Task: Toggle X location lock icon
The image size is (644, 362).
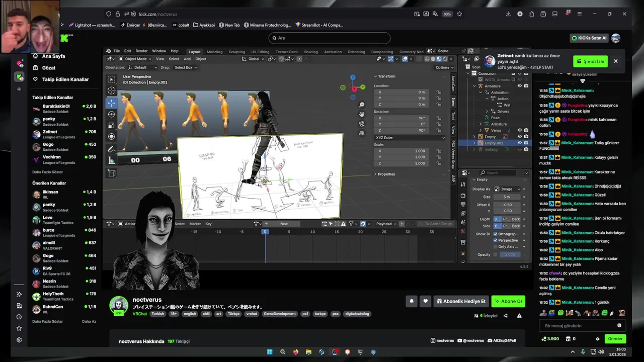Action: click(439, 92)
